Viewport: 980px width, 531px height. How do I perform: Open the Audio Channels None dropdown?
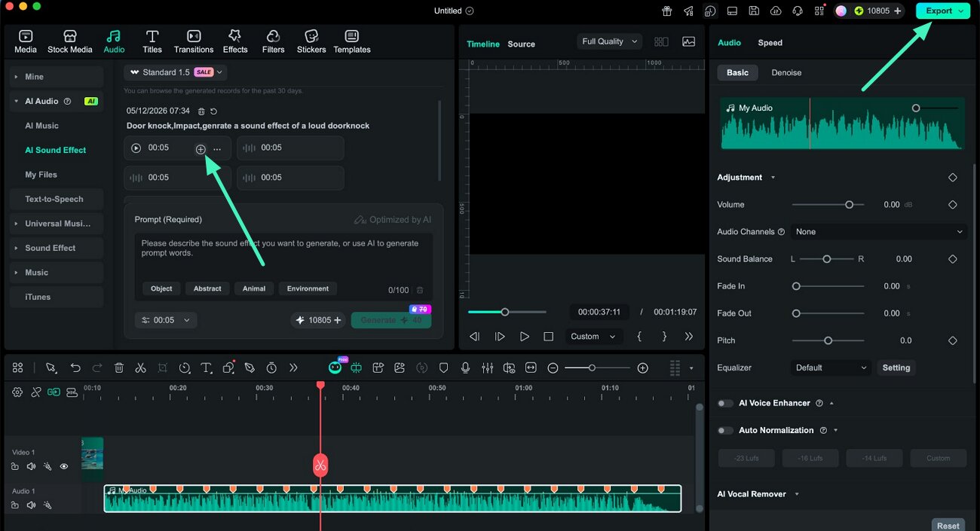coord(879,232)
